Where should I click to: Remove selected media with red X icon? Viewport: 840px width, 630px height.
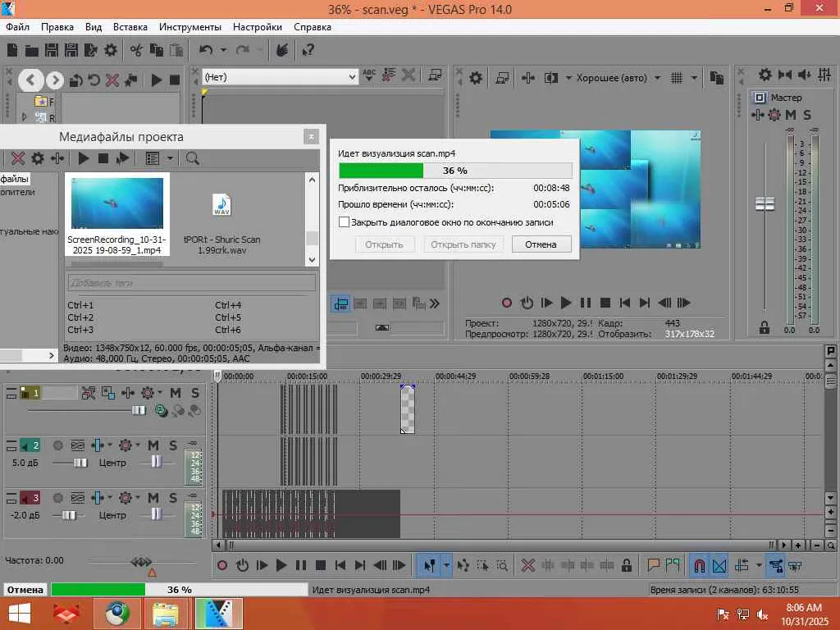click(18, 158)
